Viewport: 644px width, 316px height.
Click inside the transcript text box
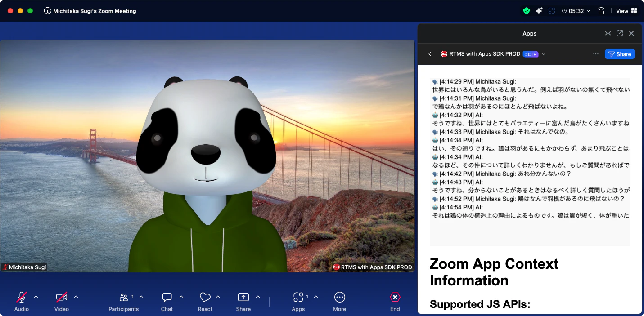tap(530, 162)
